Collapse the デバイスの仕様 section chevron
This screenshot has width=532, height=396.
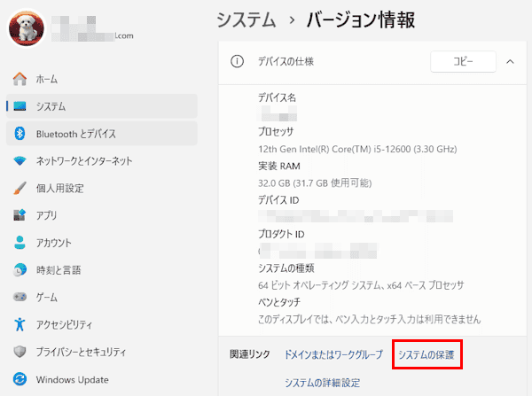510,62
